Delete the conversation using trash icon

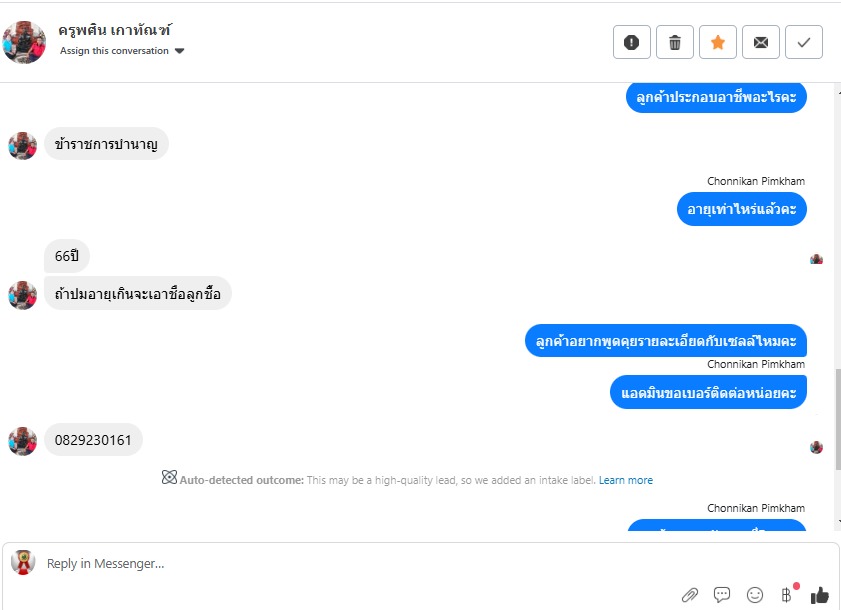click(x=675, y=42)
